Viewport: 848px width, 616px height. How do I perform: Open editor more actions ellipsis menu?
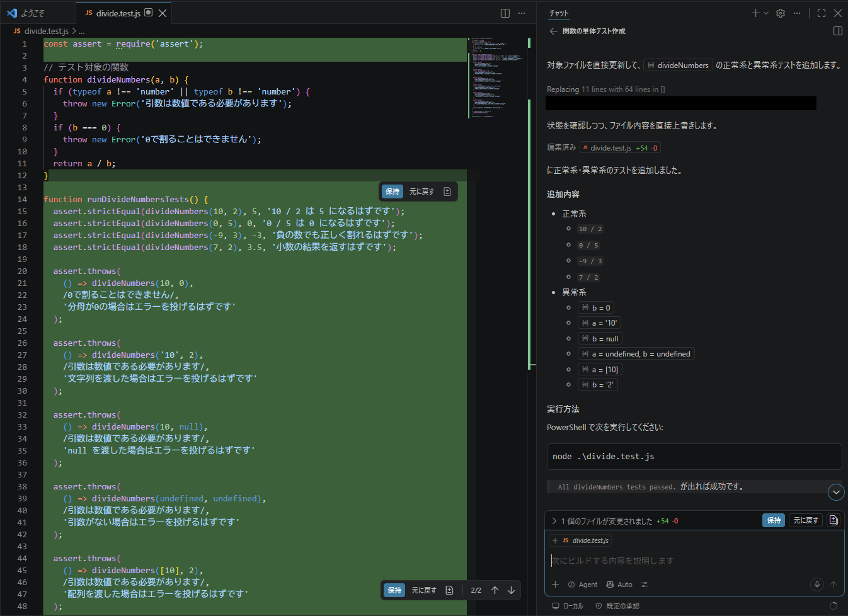[x=522, y=13]
